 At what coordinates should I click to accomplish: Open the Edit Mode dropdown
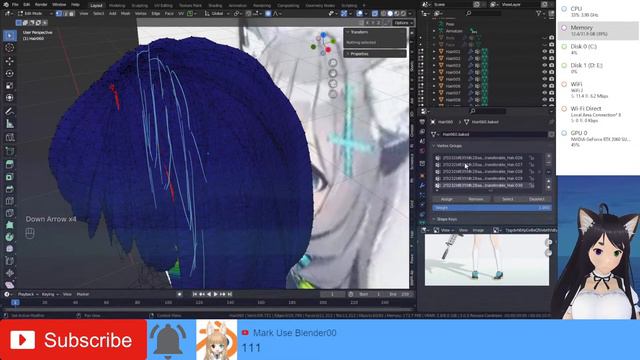pos(35,13)
